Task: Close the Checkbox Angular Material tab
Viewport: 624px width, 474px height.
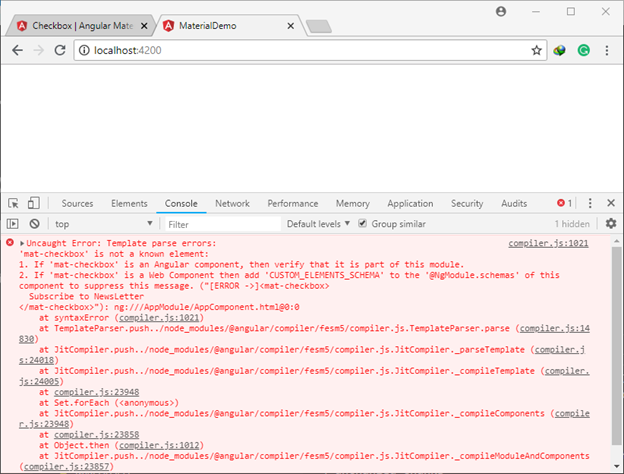Action: pos(144,26)
